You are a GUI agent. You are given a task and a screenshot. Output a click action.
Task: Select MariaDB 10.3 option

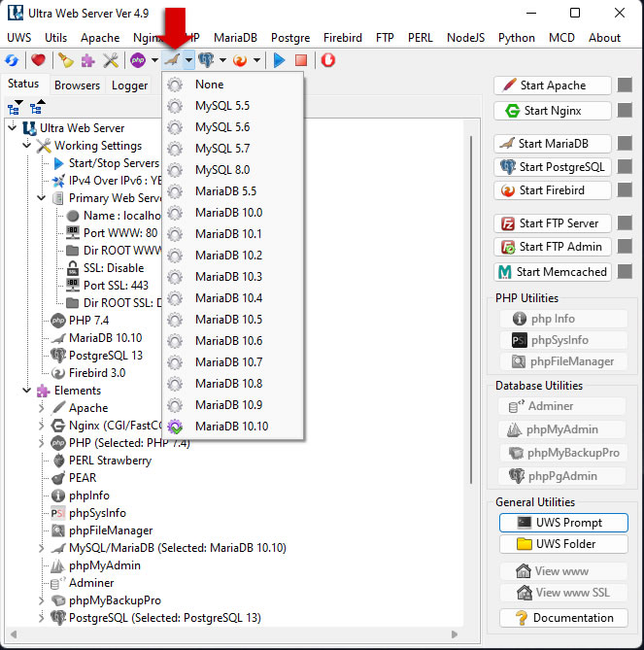click(232, 277)
